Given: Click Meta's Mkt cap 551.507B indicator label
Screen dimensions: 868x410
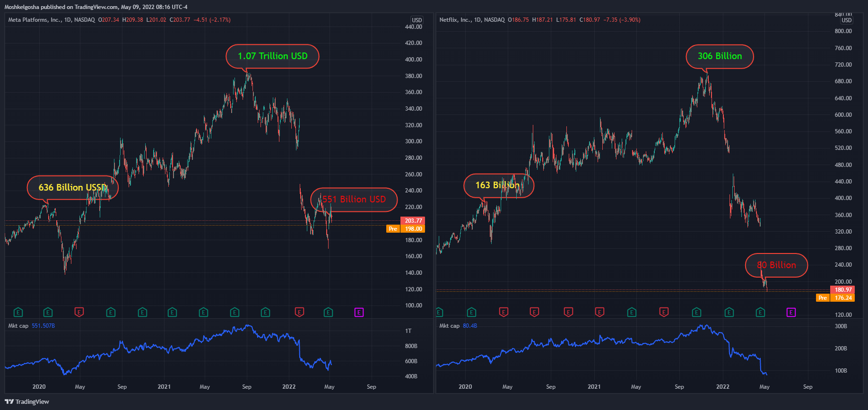Looking at the screenshot, I should [31, 326].
